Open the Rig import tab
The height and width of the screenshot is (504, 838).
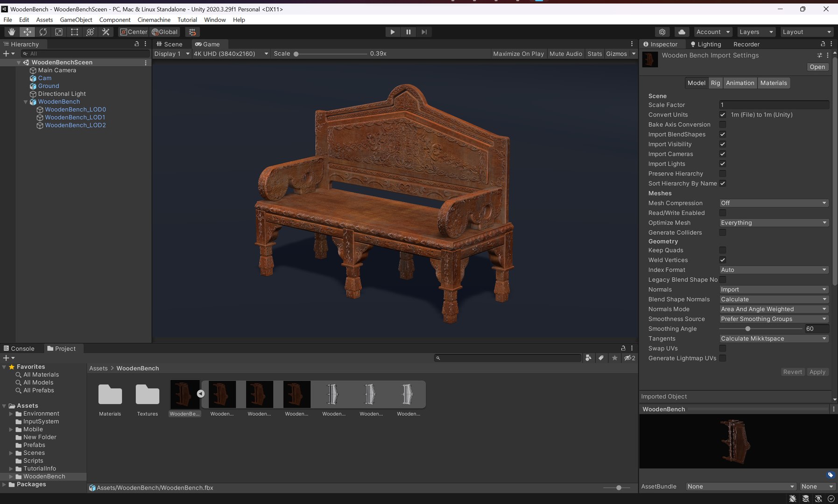tap(716, 83)
